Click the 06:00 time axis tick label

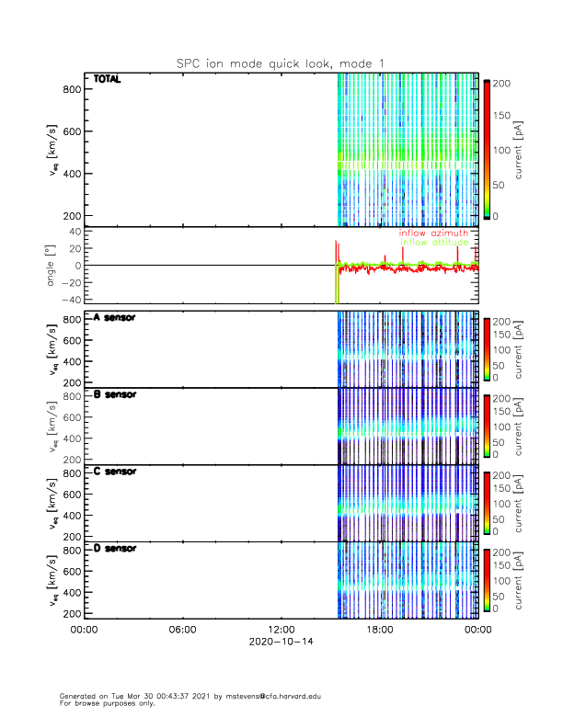pyautogui.click(x=182, y=630)
